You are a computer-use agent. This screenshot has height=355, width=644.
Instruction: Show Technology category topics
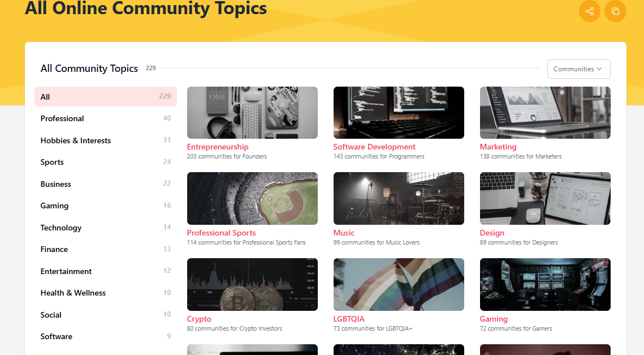(x=106, y=228)
